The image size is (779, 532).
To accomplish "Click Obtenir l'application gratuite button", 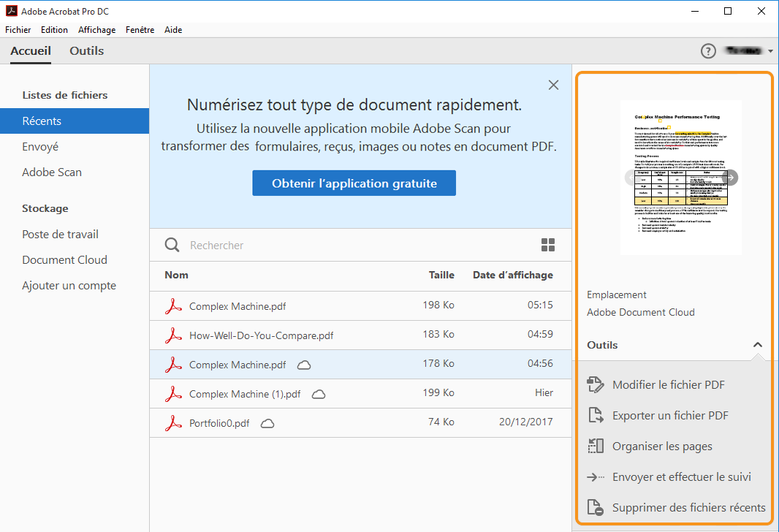I will coord(354,183).
